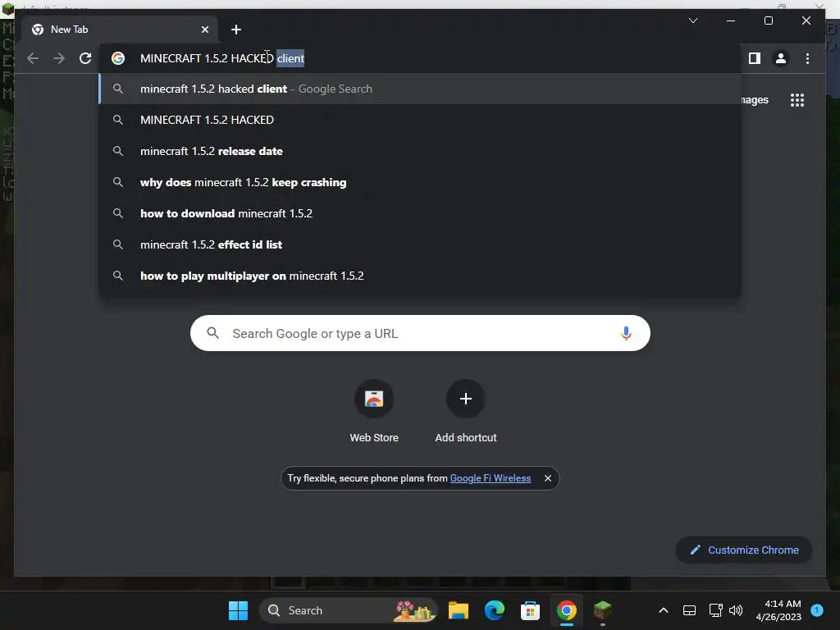
Task: Click the Google logo in the address bar
Action: pyautogui.click(x=118, y=58)
